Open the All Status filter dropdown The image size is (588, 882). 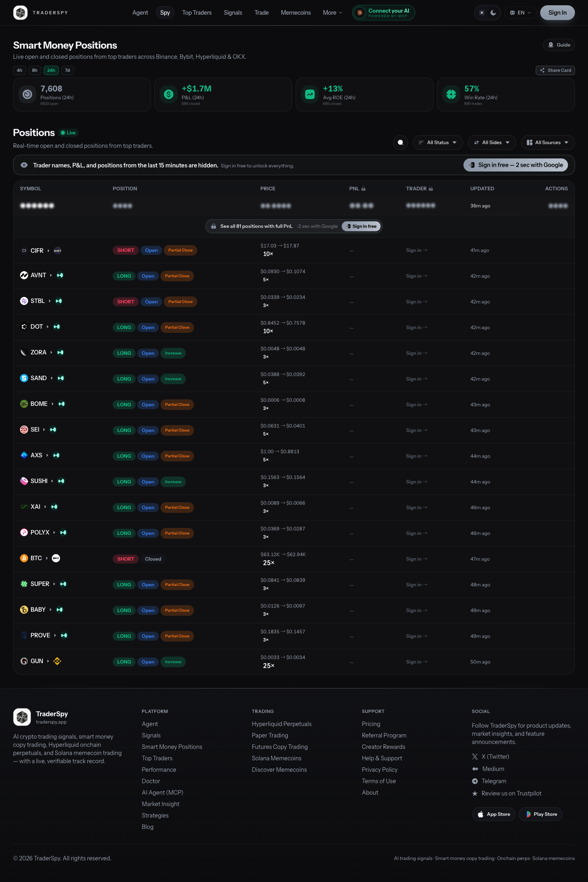pyautogui.click(x=438, y=143)
